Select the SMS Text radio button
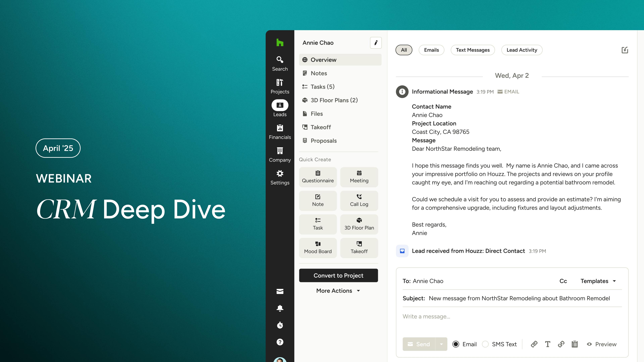 (485, 344)
